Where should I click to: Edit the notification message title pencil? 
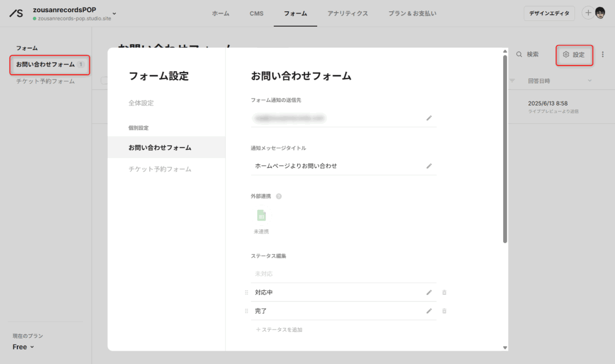tap(429, 166)
